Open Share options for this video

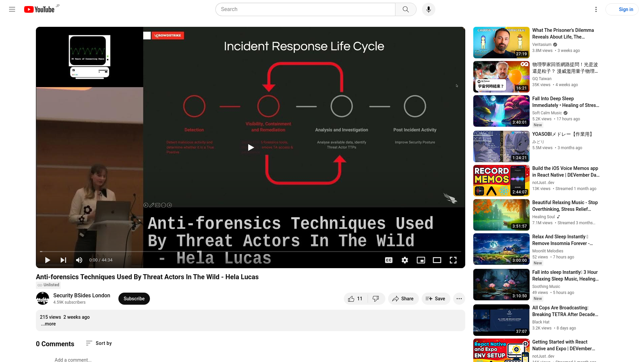[403, 299]
